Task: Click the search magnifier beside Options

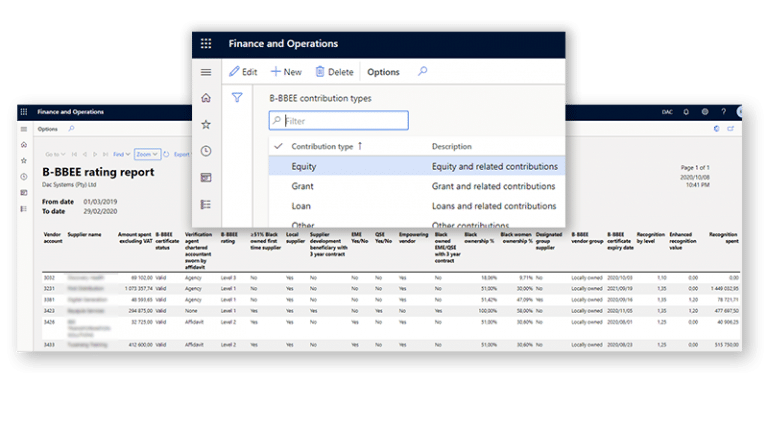Action: click(423, 72)
